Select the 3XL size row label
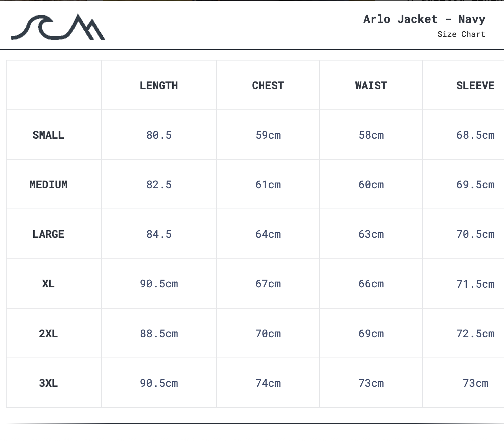504x441 pixels. pos(48,383)
